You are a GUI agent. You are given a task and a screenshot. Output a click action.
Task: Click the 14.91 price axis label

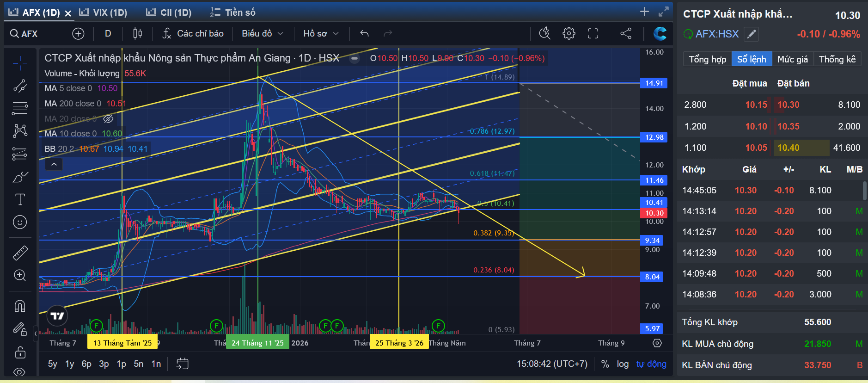click(654, 83)
